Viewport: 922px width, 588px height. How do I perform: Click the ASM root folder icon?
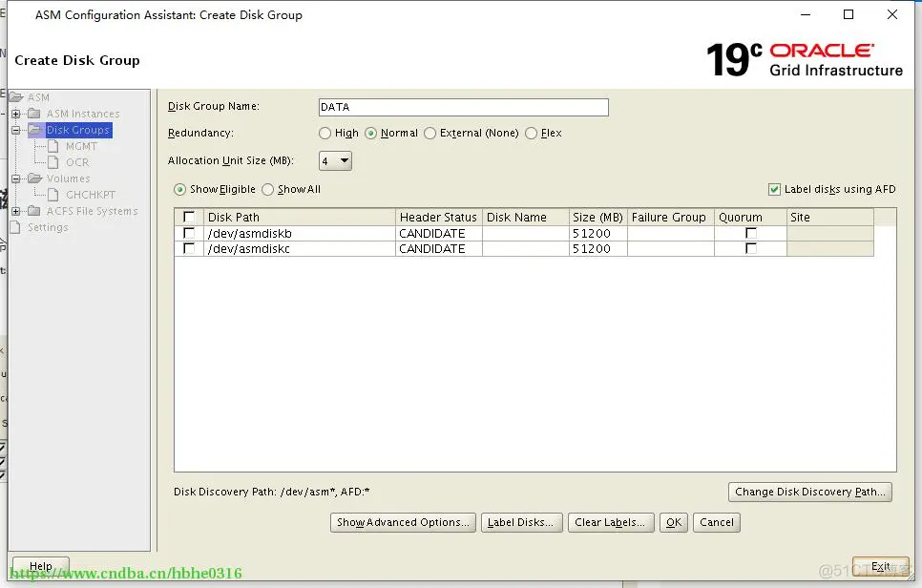pos(16,97)
